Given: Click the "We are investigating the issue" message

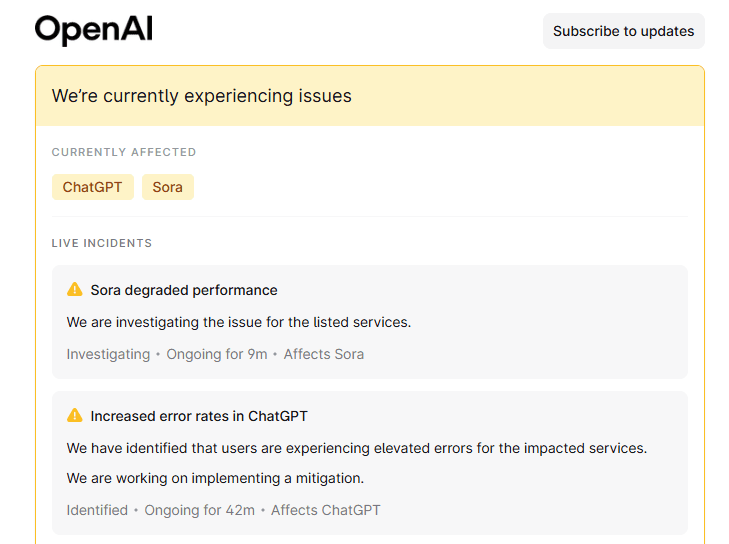Looking at the screenshot, I should click(239, 322).
